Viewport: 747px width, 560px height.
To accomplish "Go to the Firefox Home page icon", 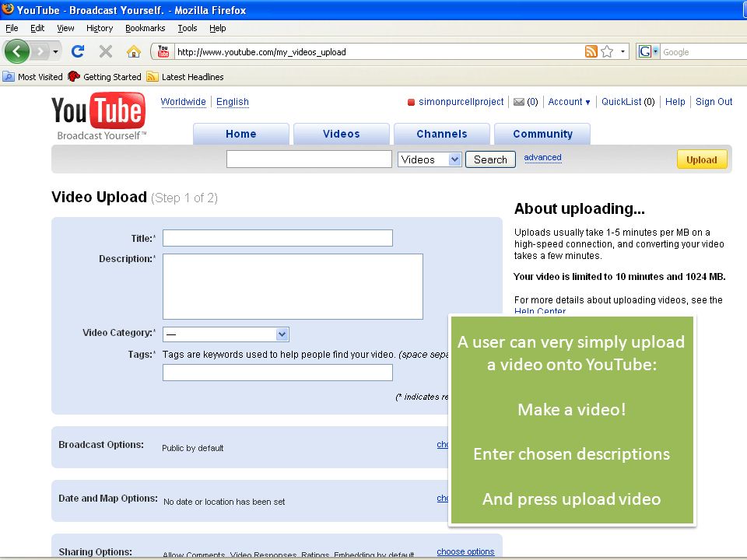I will (x=133, y=51).
